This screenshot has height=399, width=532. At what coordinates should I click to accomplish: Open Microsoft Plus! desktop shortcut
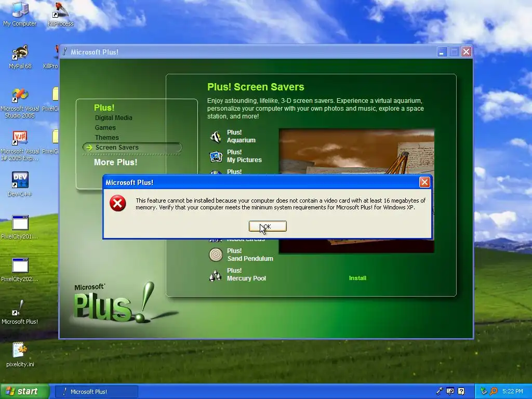20,312
